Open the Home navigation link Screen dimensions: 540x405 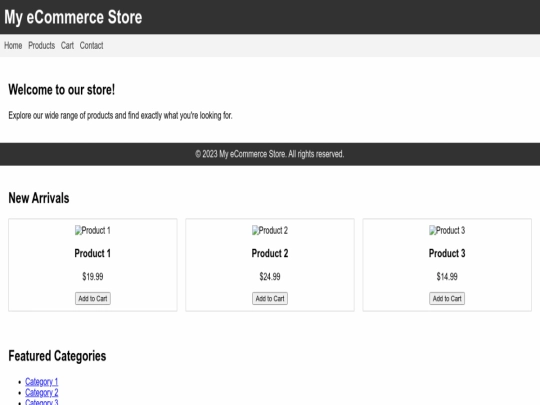coord(13,45)
